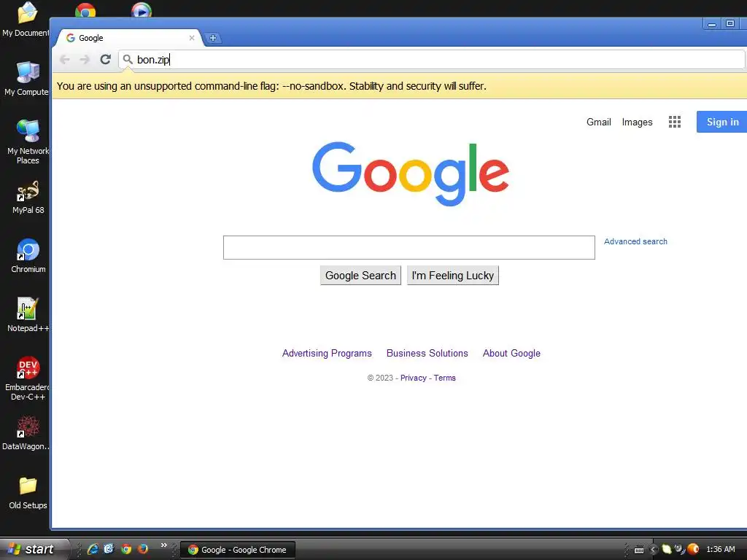Open Advertising Programs link
The width and height of the screenshot is (747, 560).
(327, 354)
